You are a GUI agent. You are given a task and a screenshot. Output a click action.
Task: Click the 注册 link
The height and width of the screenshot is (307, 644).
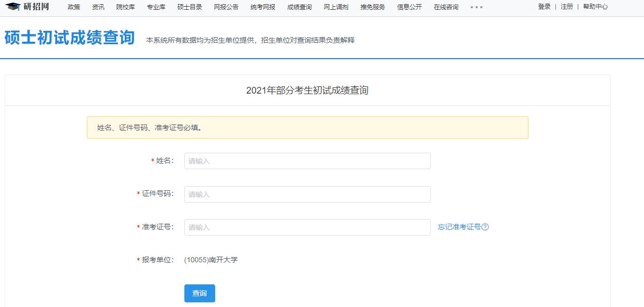pyautogui.click(x=565, y=7)
